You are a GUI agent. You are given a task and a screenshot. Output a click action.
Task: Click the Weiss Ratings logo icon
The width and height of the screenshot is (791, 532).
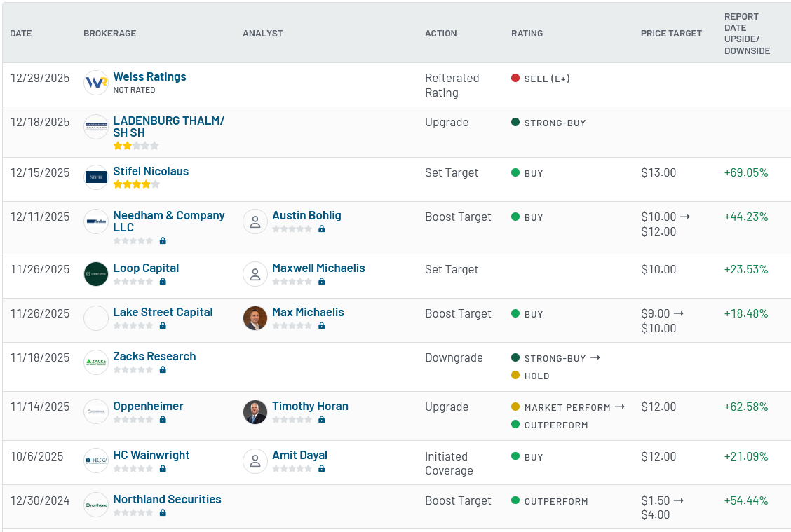point(96,83)
